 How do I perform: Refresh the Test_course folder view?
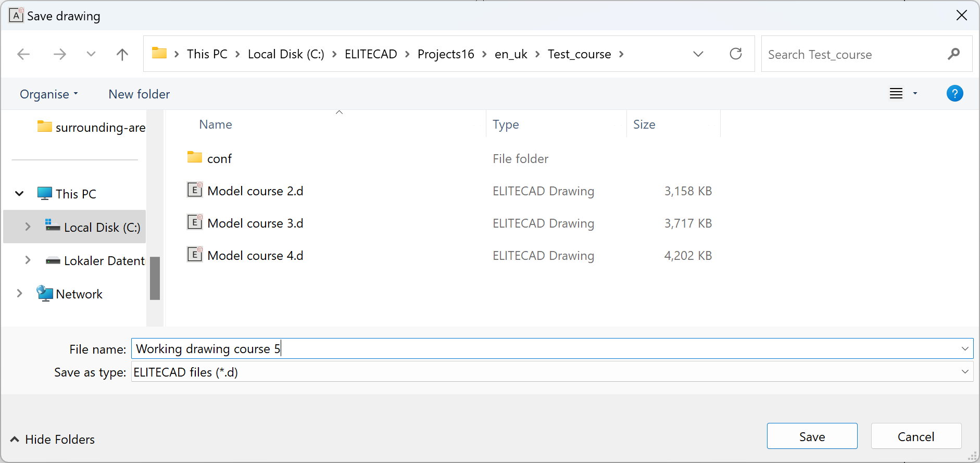[735, 54]
